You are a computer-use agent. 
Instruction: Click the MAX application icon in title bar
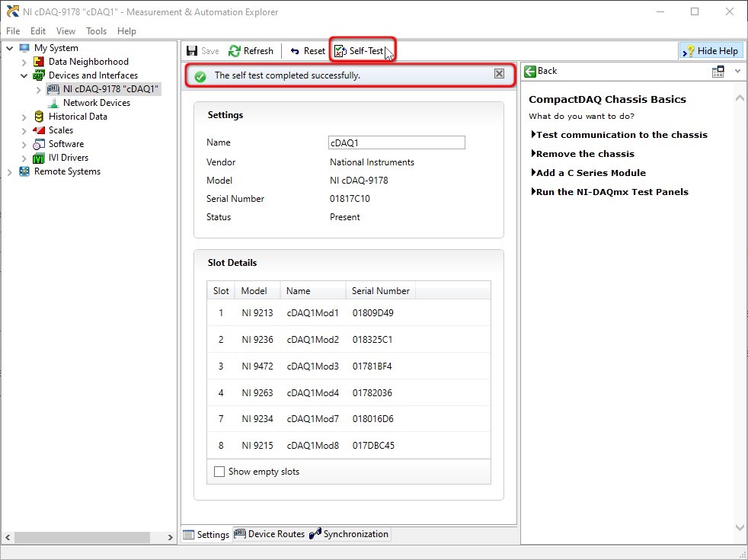pyautogui.click(x=12, y=11)
